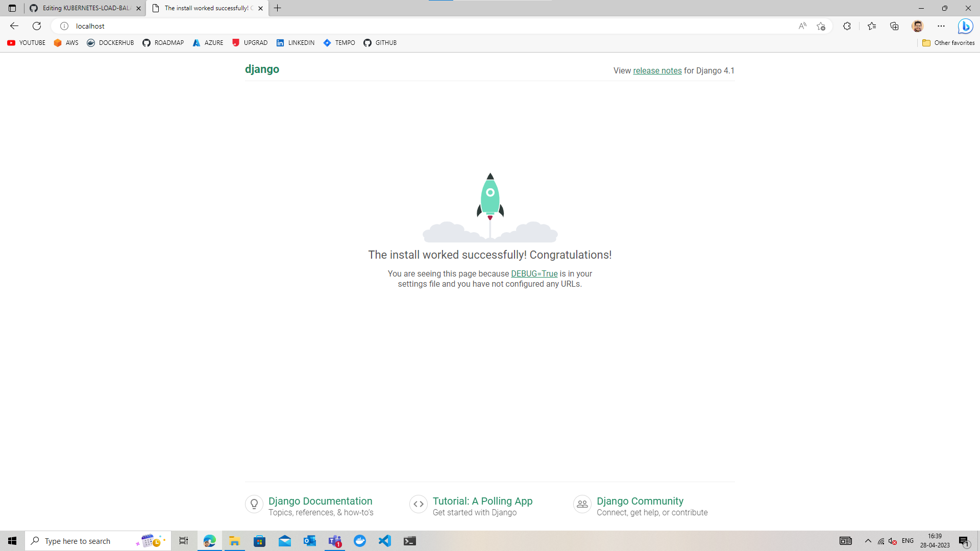The height and width of the screenshot is (551, 980).
Task: Expand the Other favorites folder
Action: [948, 43]
